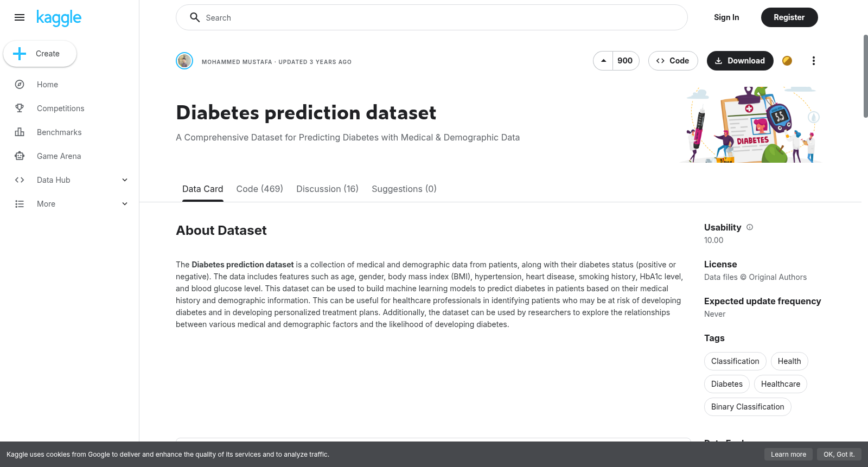
Task: Upvote the Diabetes prediction dataset
Action: [x=603, y=61]
